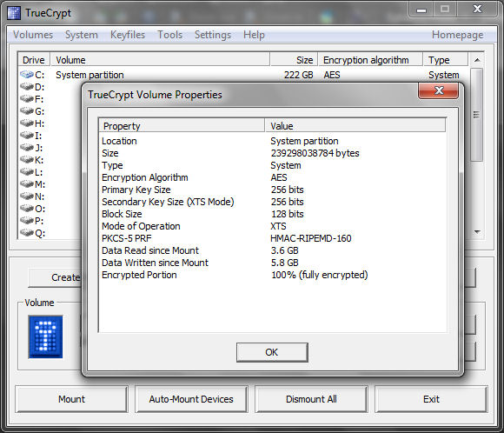Select drive L: icon in list

coord(27,172)
